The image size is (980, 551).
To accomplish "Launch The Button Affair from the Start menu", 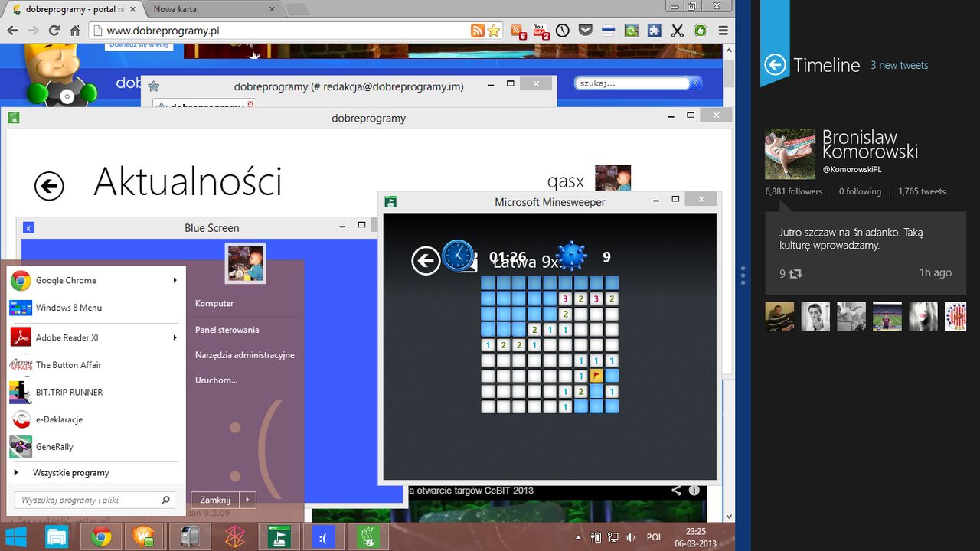I will pyautogui.click(x=96, y=365).
